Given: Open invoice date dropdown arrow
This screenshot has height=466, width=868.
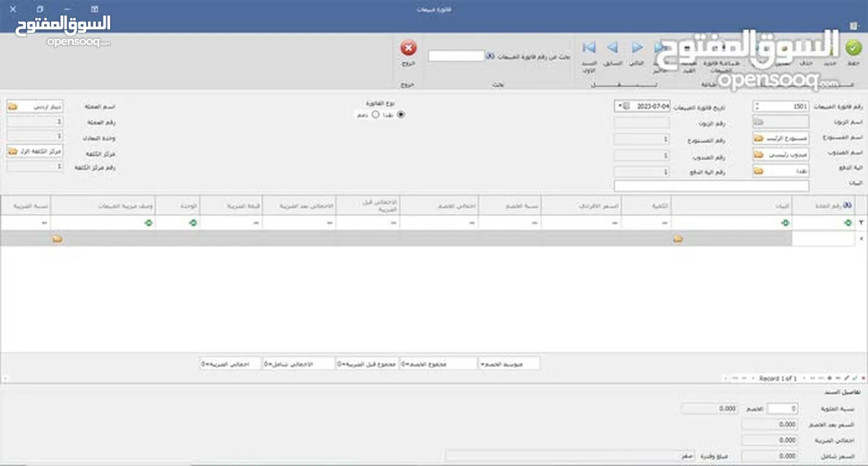Looking at the screenshot, I should [619, 105].
